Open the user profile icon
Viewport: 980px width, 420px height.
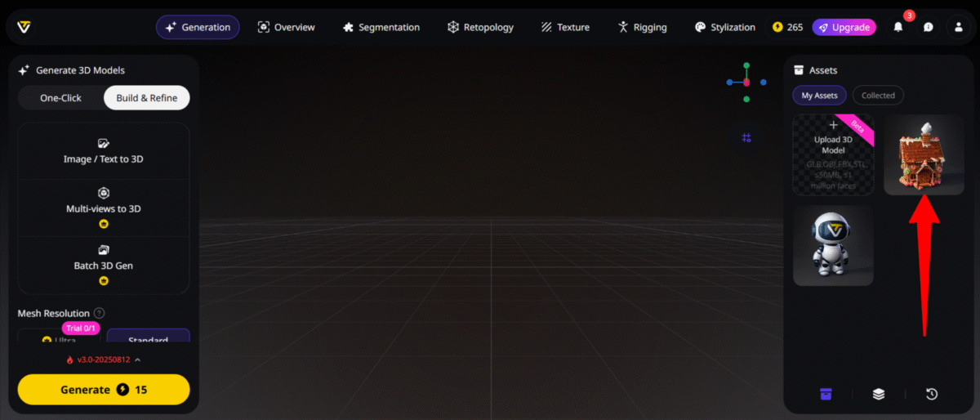pos(959,27)
